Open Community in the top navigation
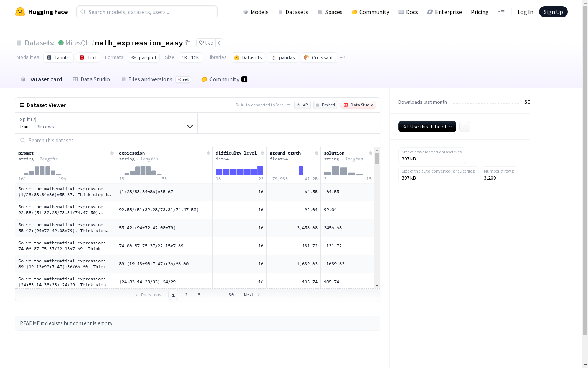Screen dimensions: 588x368 [370, 12]
